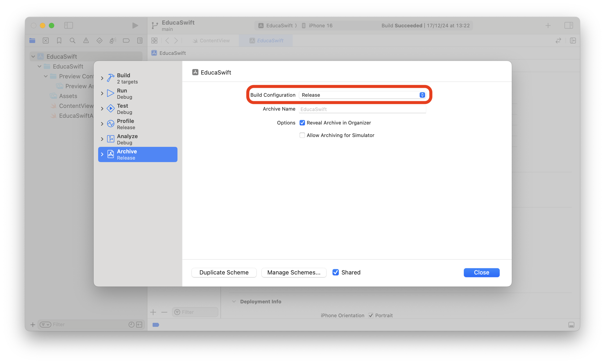Click the add target plus icon
605x364 pixels.
pyautogui.click(x=153, y=312)
